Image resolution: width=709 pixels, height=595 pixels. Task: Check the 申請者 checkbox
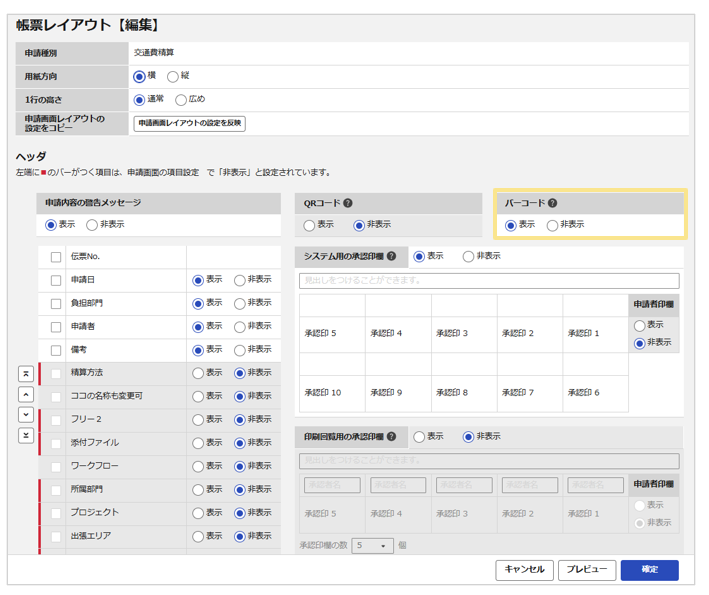click(x=56, y=327)
